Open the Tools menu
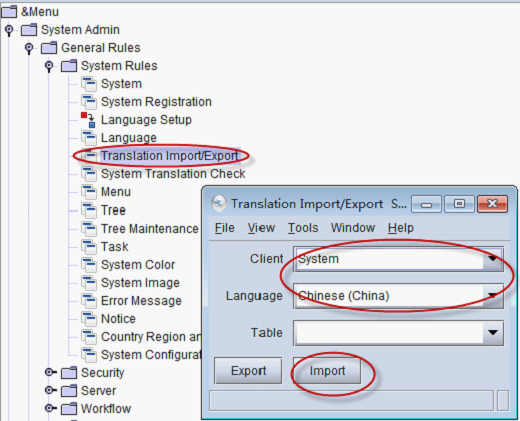Screen dimensions: 520x421 303,228
